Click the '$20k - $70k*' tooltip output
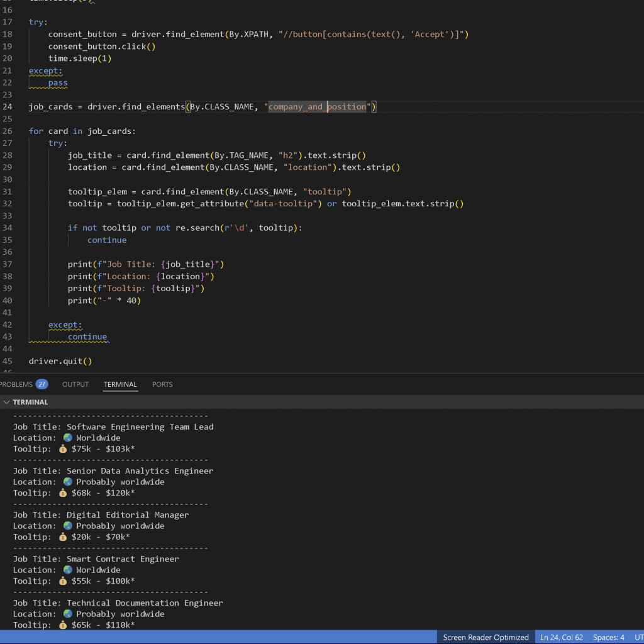644x644 pixels. pyautogui.click(x=101, y=537)
